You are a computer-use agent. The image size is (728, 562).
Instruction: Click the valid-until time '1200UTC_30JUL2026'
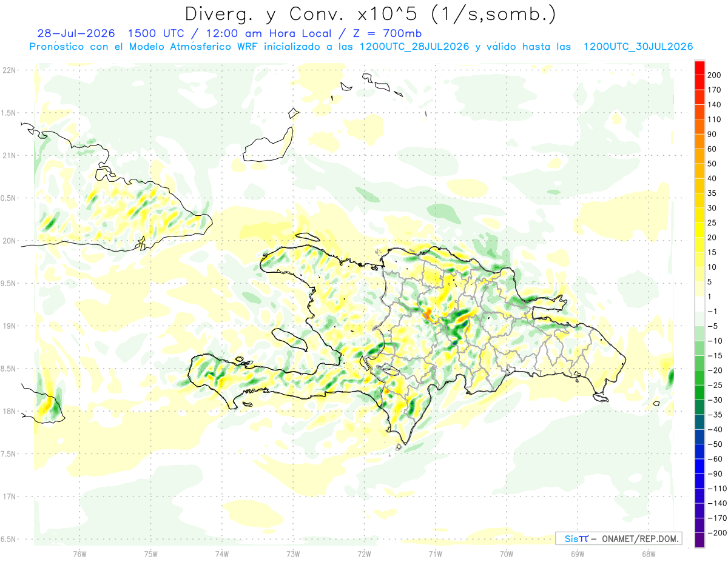638,47
